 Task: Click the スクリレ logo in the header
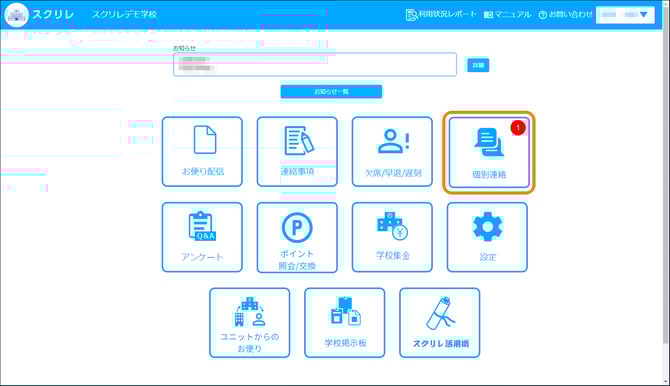[x=39, y=15]
